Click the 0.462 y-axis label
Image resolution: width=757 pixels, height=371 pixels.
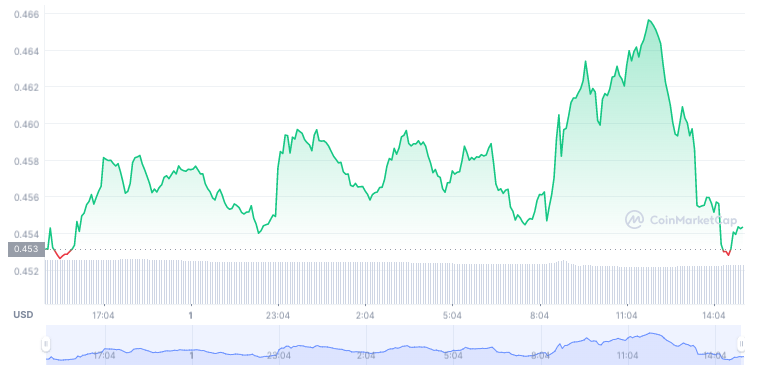[x=26, y=87]
